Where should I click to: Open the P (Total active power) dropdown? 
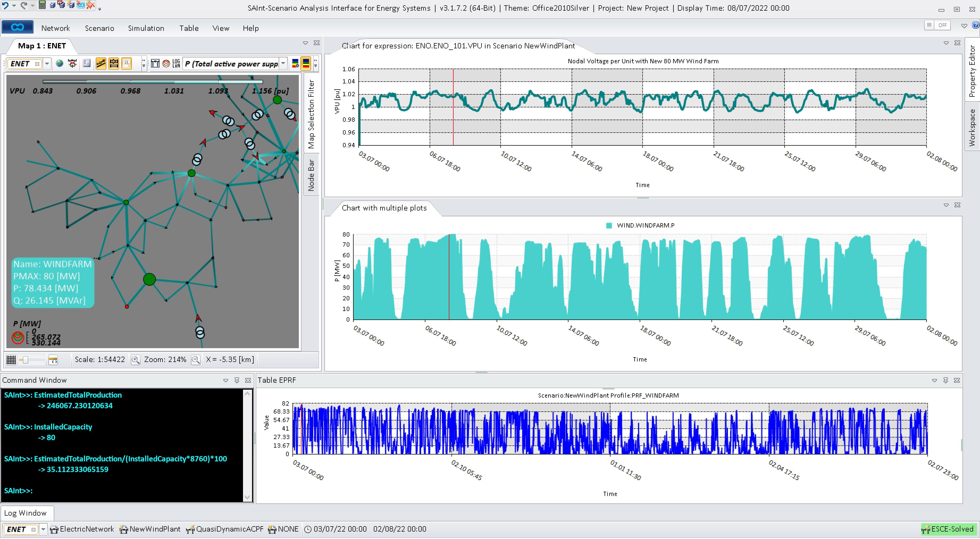(x=283, y=64)
